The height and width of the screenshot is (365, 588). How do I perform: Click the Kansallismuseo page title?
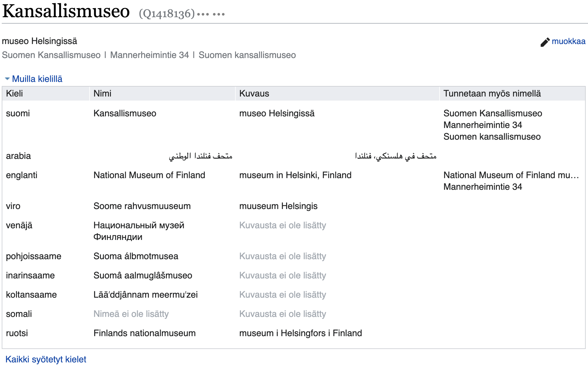click(66, 12)
